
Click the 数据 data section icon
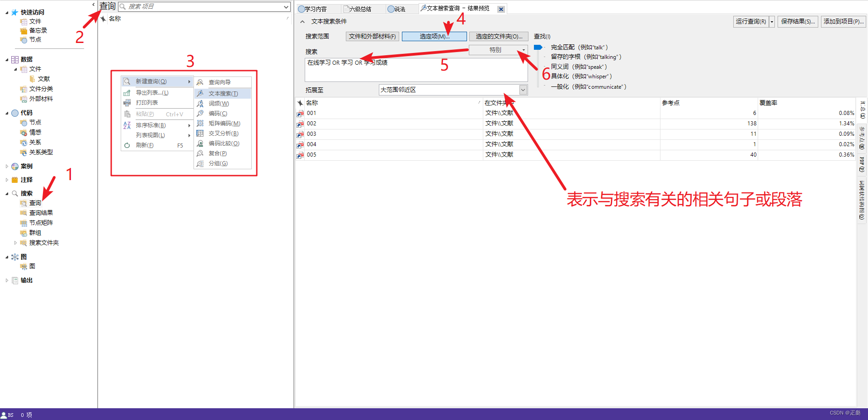(15, 59)
